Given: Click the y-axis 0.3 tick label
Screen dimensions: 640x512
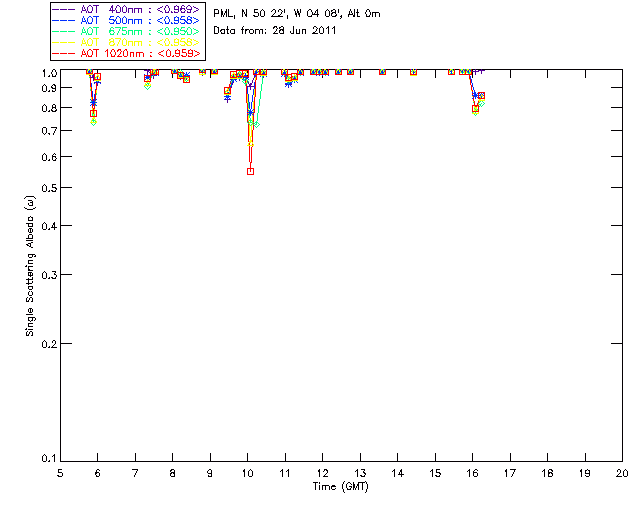Looking at the screenshot, I should (49, 275).
